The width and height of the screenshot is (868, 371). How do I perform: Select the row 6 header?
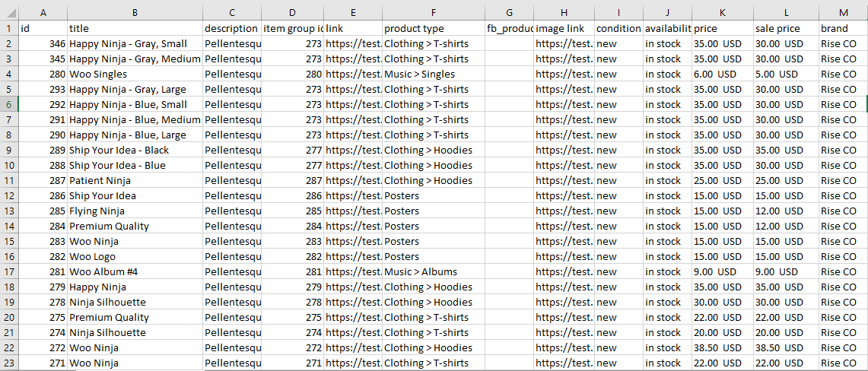(x=8, y=104)
